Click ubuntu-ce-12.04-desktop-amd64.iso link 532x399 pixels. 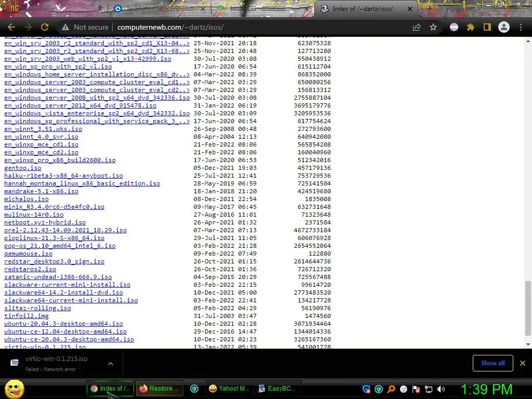point(65,331)
